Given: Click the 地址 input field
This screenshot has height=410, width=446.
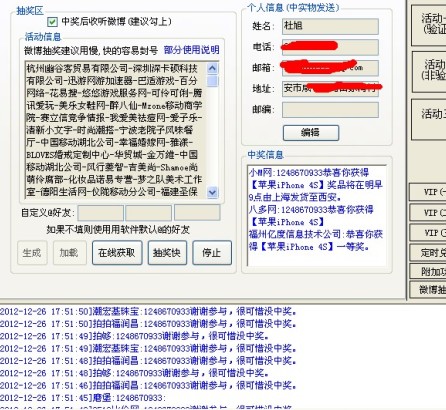Looking at the screenshot, I should (x=330, y=89).
